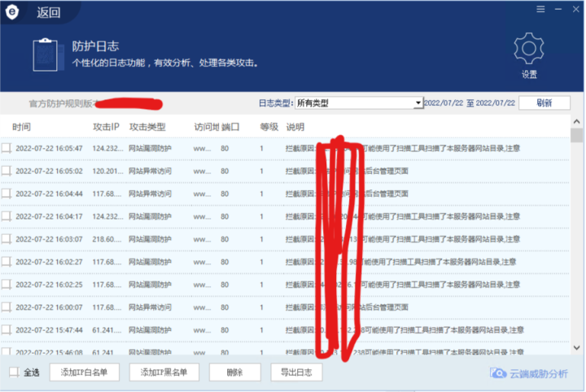Toggle the 全选 checkbox
The width and height of the screenshot is (586, 392).
click(x=14, y=372)
